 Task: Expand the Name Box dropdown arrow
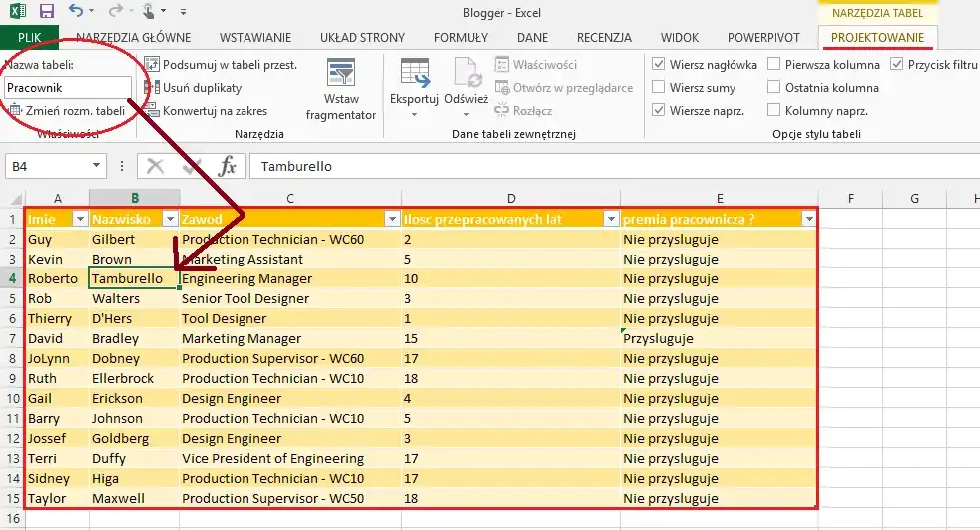point(96,166)
